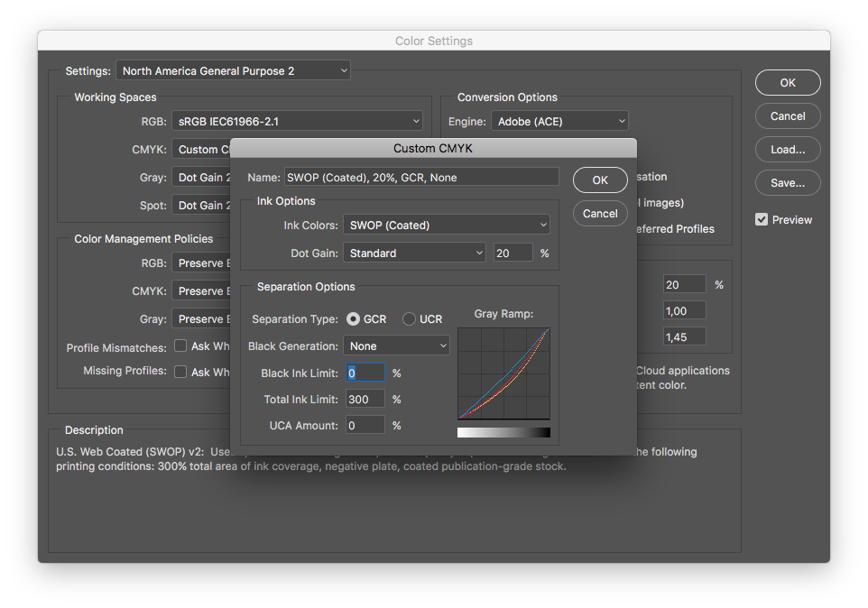Viewport: 868px width, 608px height.
Task: Click the gray gradient bar below ramp
Action: [503, 433]
